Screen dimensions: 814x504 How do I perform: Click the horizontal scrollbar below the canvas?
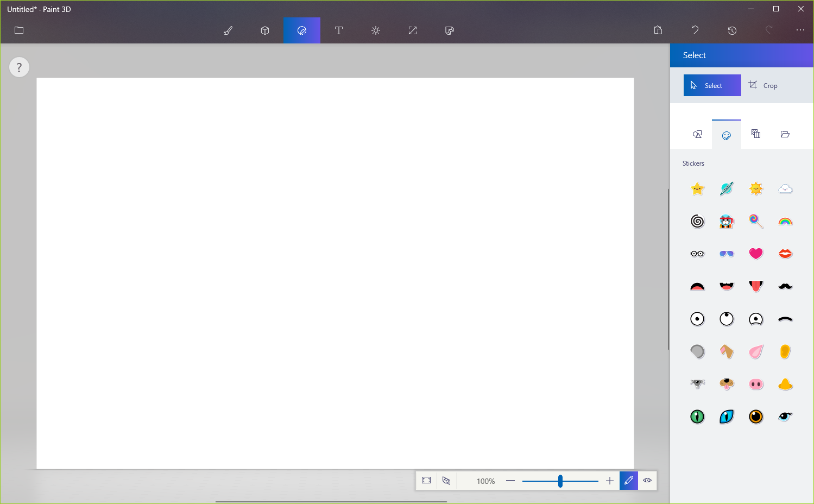331,502
